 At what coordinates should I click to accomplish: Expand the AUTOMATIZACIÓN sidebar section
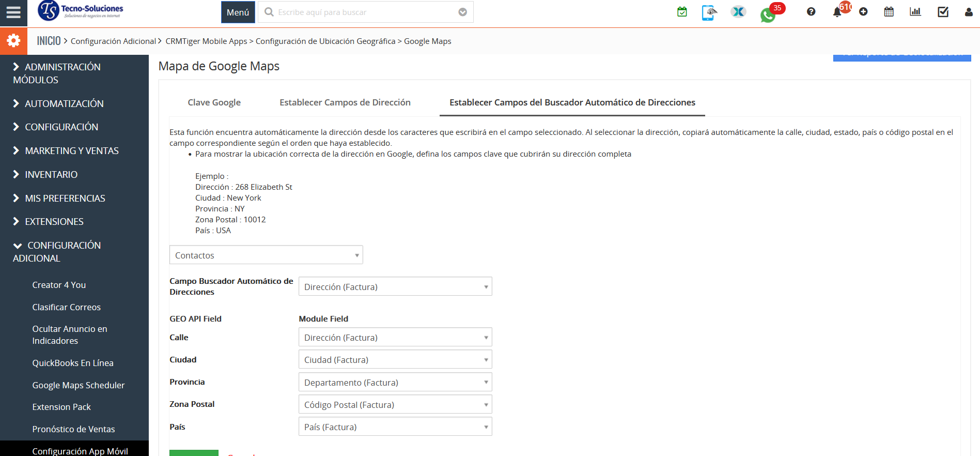tap(64, 104)
